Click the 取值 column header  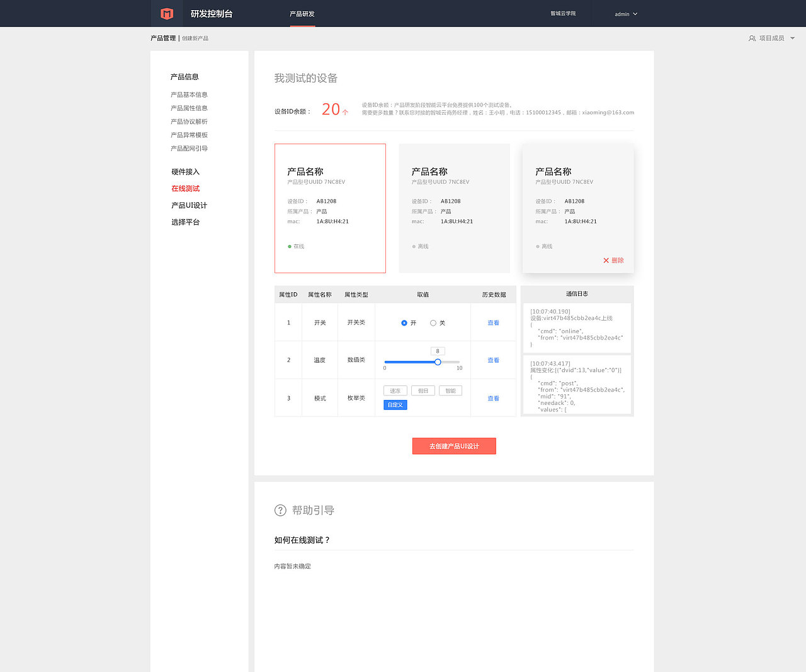tap(423, 295)
